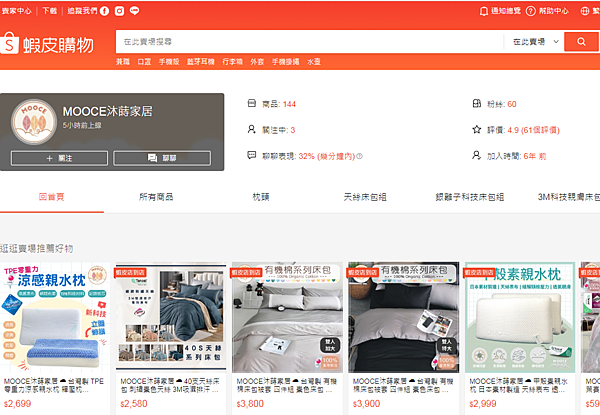Click suggested keyword 口罩

[x=144, y=62]
